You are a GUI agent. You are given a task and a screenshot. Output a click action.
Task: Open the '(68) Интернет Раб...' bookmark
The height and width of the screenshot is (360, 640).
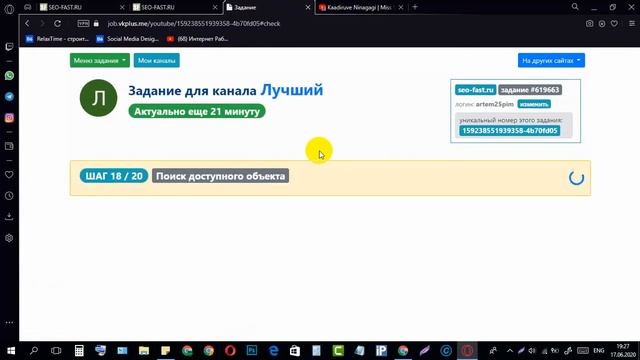[198, 39]
